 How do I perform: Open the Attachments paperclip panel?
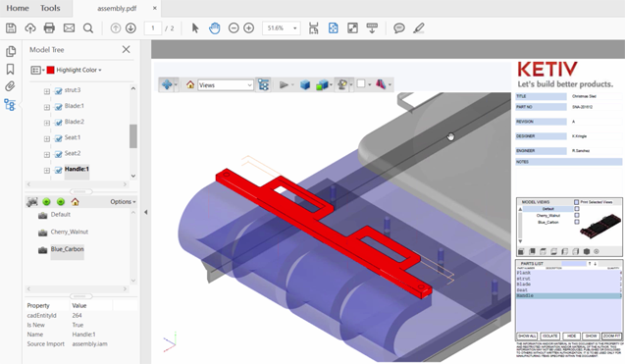11,86
